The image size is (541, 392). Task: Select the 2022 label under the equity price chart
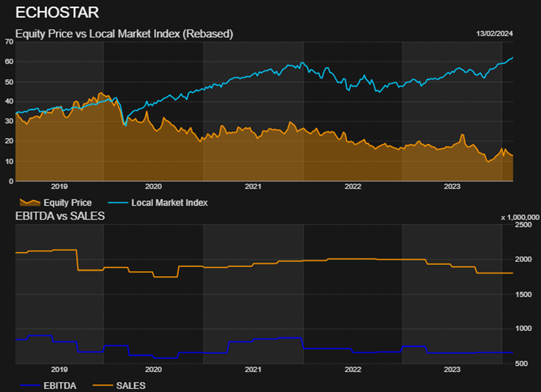pos(353,186)
